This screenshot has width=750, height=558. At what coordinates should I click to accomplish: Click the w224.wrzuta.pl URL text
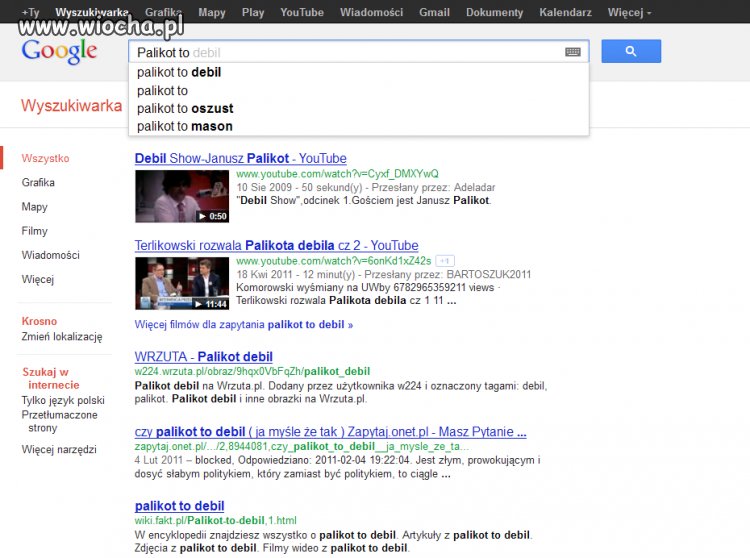pos(252,372)
